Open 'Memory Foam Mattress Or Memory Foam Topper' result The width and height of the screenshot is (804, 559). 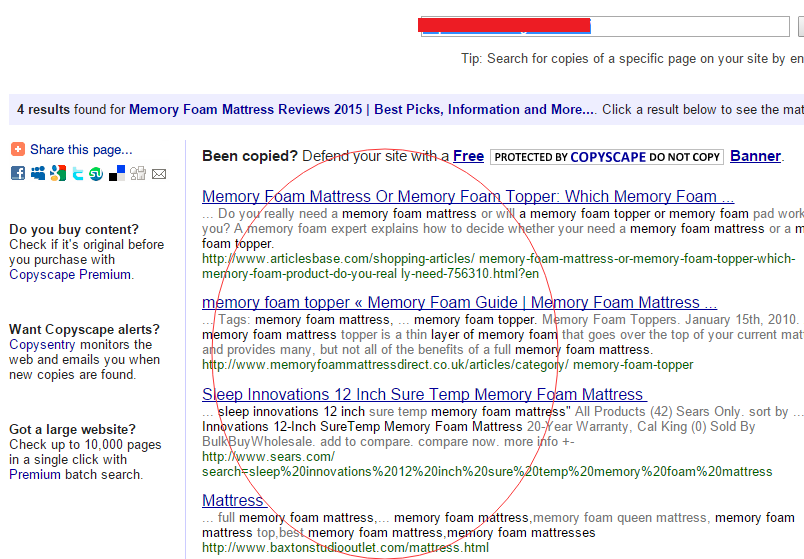coord(468,196)
